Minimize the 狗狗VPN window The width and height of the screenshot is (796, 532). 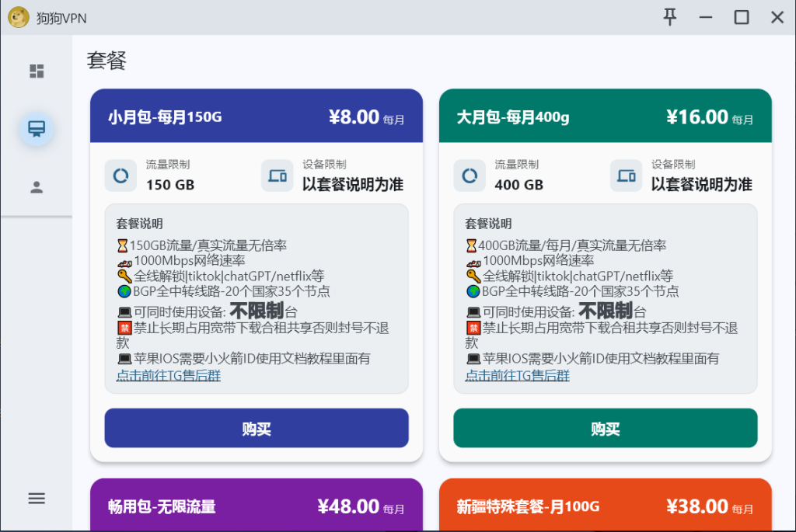[x=706, y=17]
